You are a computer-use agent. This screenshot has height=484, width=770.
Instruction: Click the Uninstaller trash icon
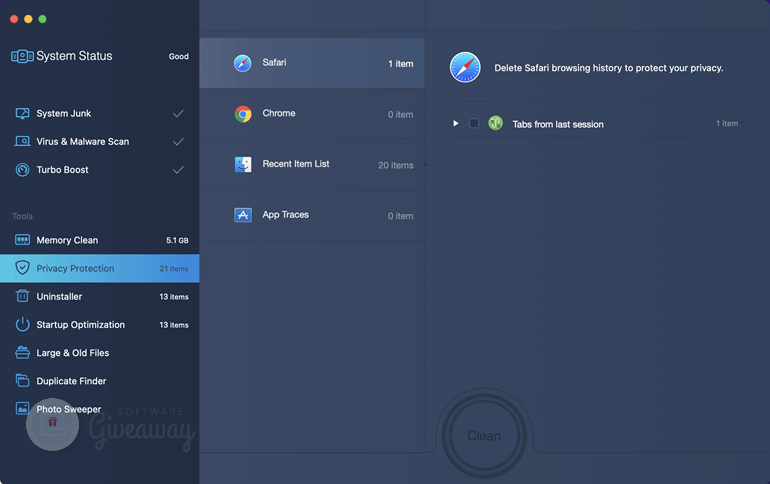pyautogui.click(x=22, y=296)
